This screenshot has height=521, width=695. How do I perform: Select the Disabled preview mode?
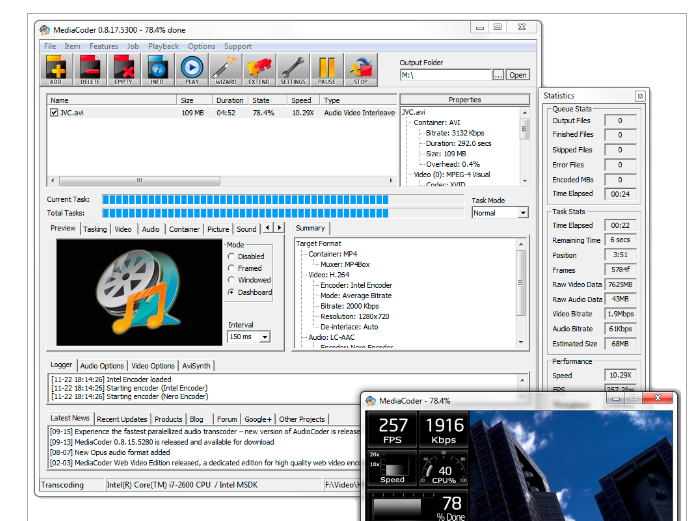[x=232, y=256]
